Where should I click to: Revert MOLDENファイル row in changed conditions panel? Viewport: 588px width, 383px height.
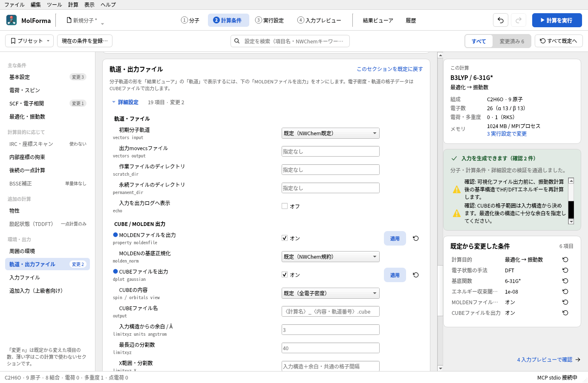pos(565,302)
